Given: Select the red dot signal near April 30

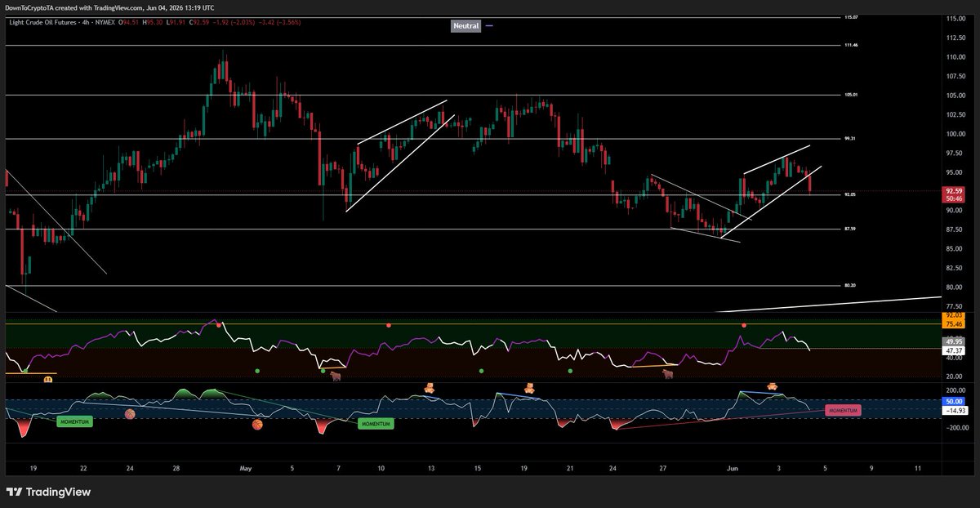Looking at the screenshot, I should pyautogui.click(x=218, y=324).
